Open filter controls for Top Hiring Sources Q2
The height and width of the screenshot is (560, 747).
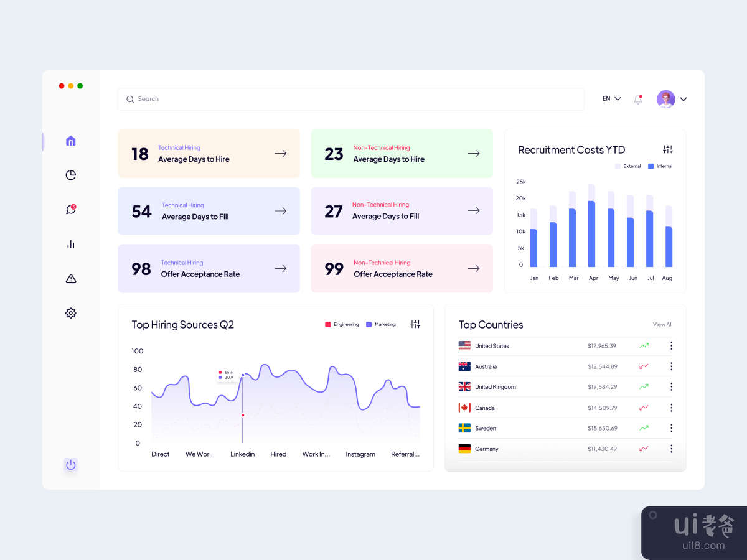[x=415, y=324]
